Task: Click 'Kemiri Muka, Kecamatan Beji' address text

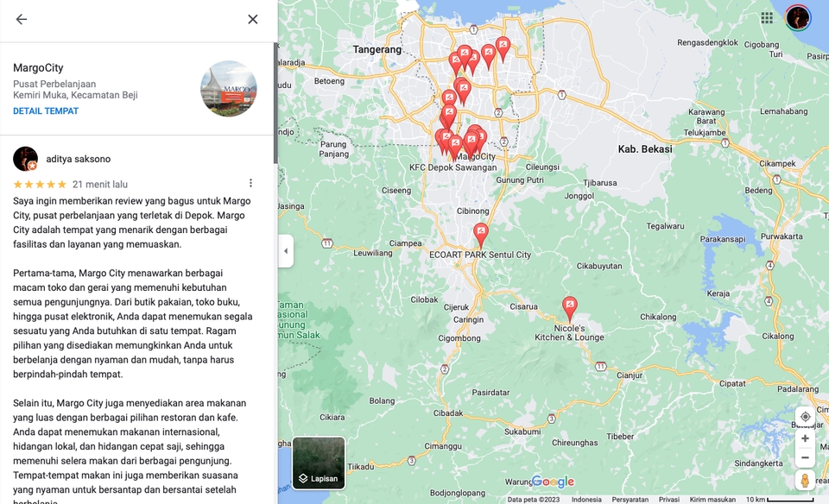Action: coord(76,95)
